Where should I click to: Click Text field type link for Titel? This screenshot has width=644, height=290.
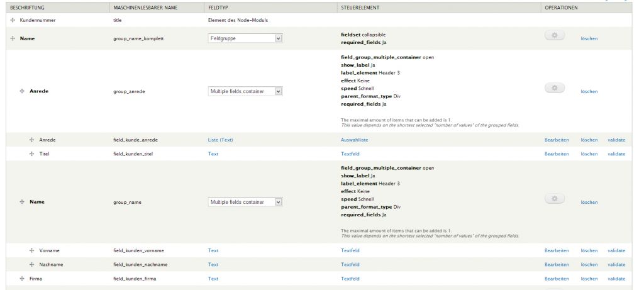tap(214, 153)
